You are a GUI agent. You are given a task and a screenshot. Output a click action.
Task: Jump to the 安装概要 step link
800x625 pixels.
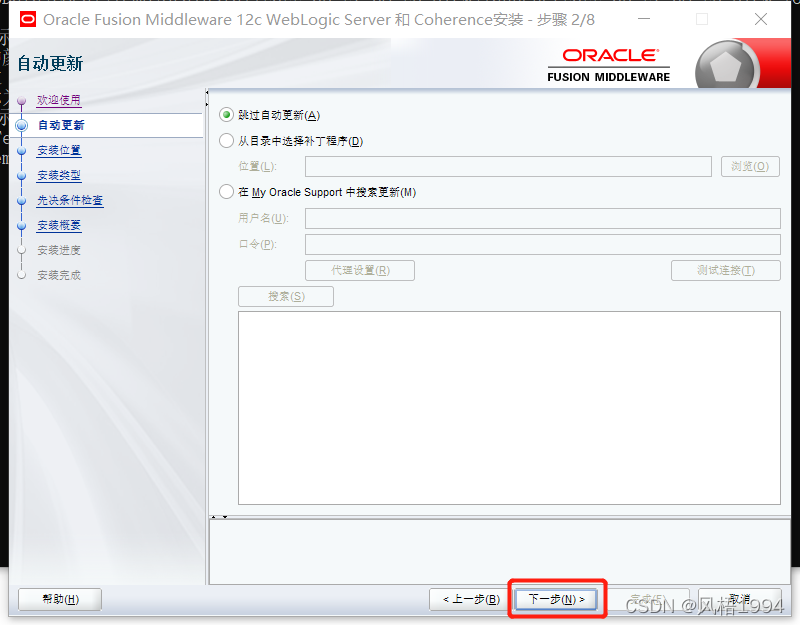pyautogui.click(x=59, y=225)
